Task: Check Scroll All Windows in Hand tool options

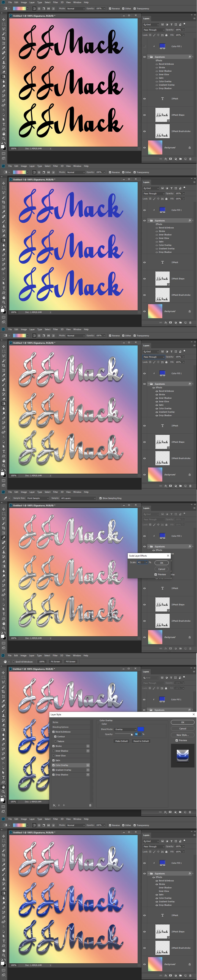Action: pos(14,662)
